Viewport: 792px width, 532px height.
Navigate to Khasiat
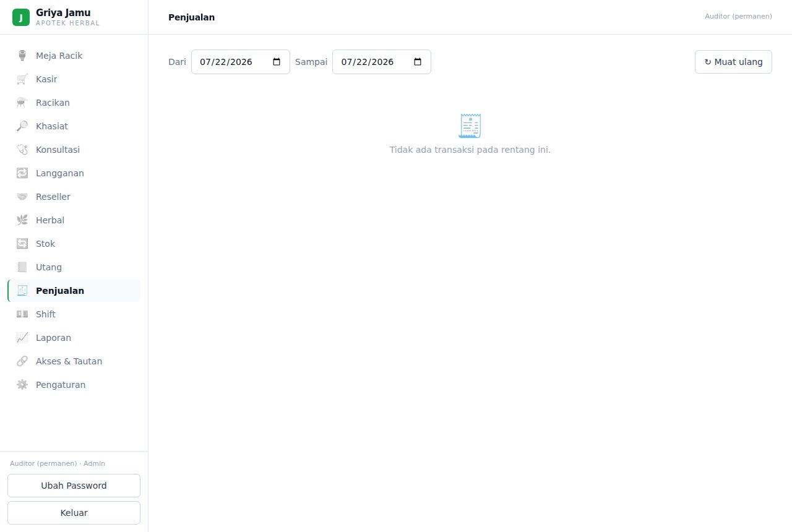click(x=74, y=126)
